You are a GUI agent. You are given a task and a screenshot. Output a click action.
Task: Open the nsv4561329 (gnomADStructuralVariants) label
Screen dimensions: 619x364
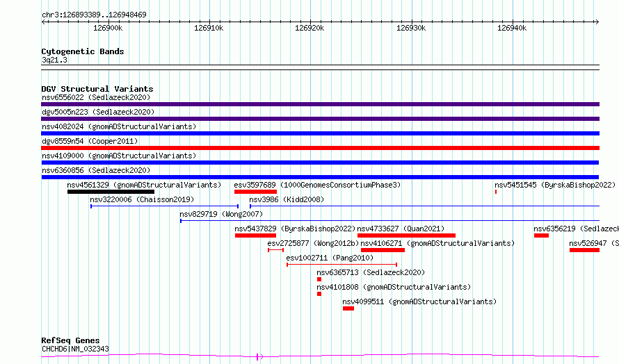[144, 185]
